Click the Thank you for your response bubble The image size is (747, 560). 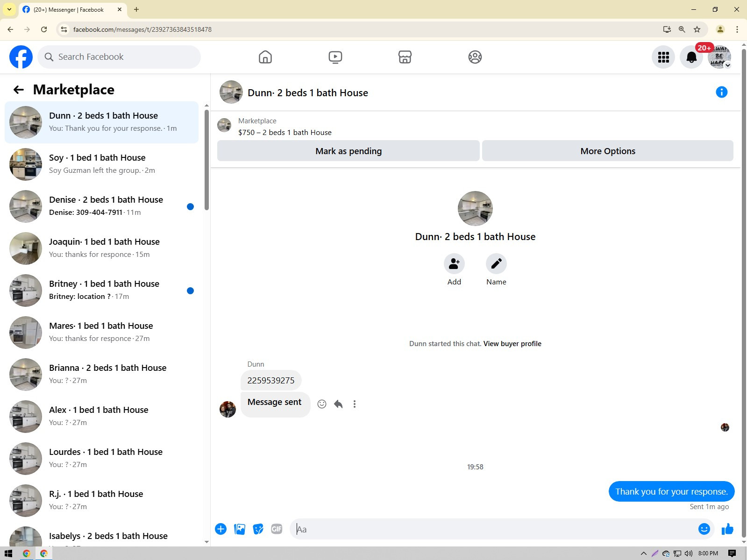[x=671, y=491]
